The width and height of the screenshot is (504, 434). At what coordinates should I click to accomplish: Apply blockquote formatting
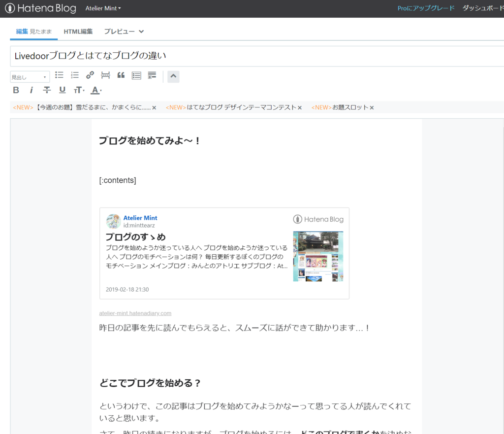click(121, 75)
